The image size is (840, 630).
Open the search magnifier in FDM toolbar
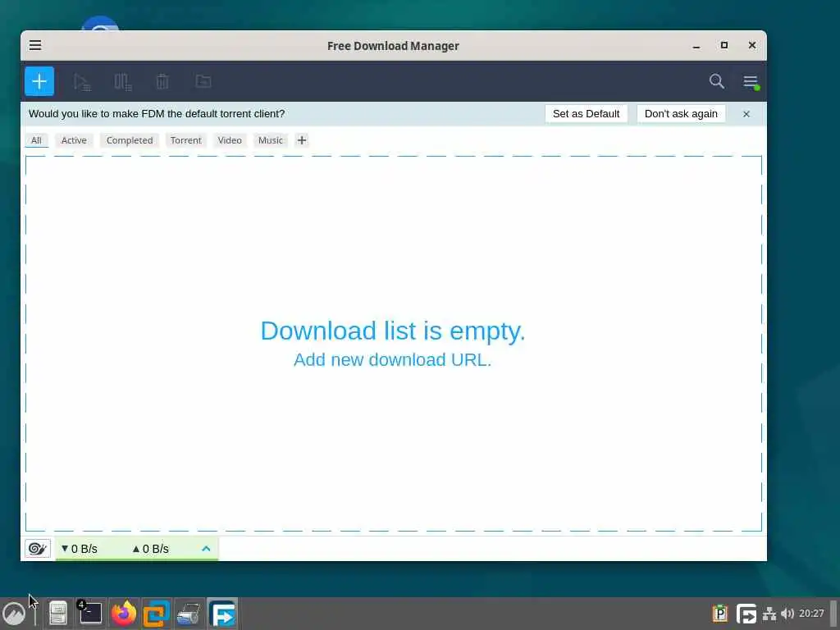tap(717, 81)
